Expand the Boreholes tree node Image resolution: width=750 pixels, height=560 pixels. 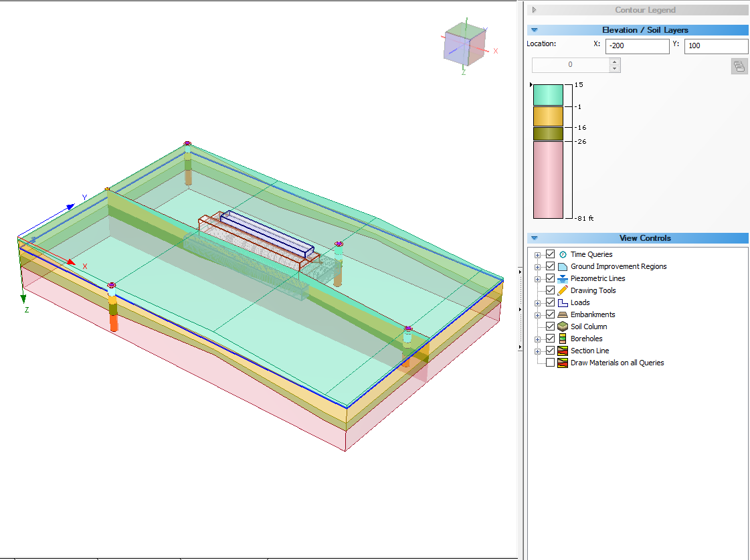point(538,339)
